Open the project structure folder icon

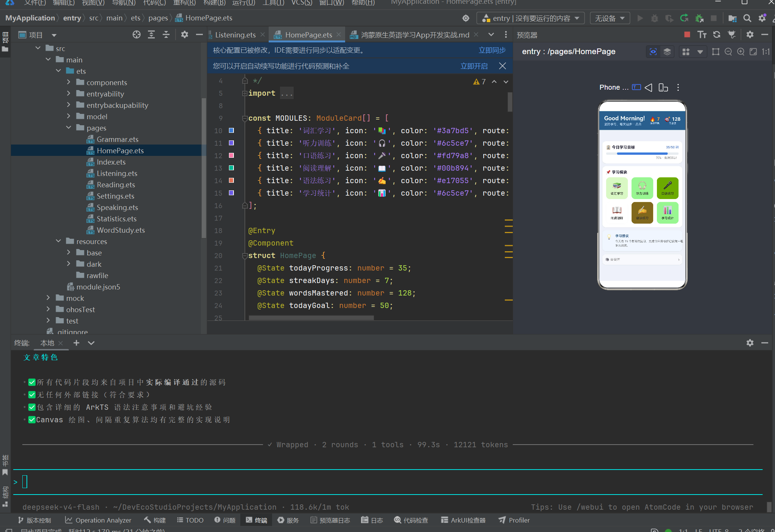pyautogui.click(x=733, y=18)
